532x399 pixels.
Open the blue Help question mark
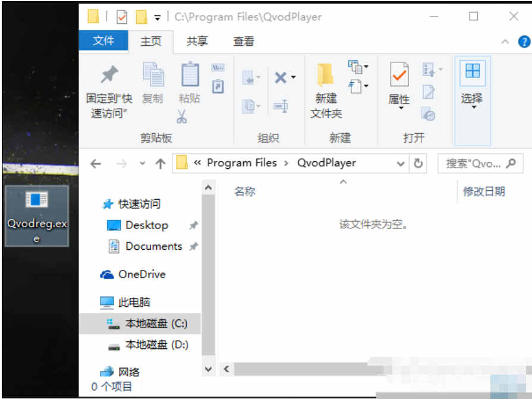[524, 42]
